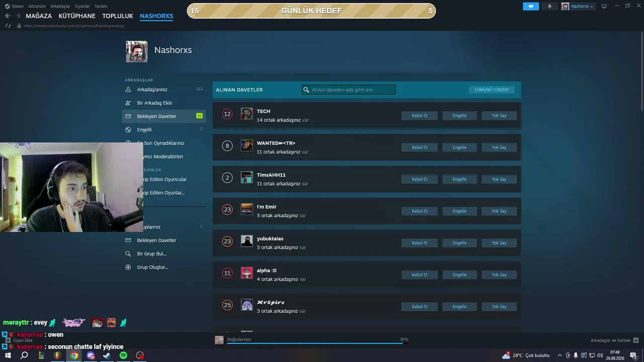This screenshot has height=362, width=644.
Task: Block yubuktalas with Engelle
Action: pyautogui.click(x=459, y=243)
